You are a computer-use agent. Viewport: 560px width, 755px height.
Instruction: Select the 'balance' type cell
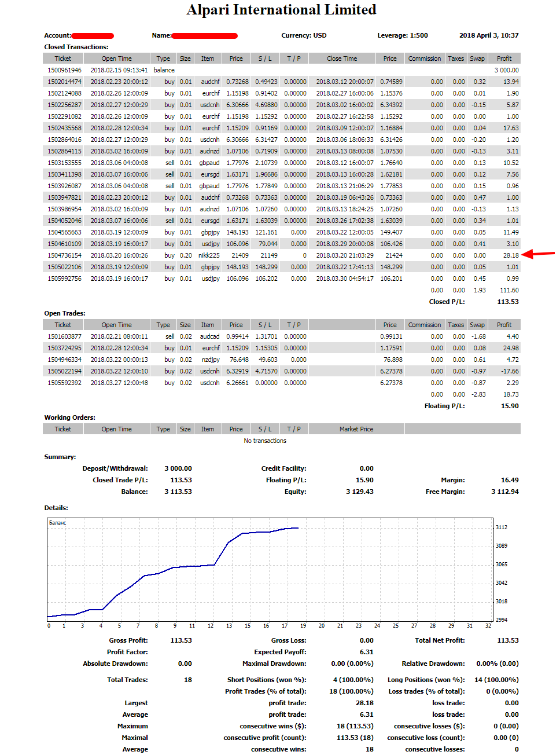164,70
